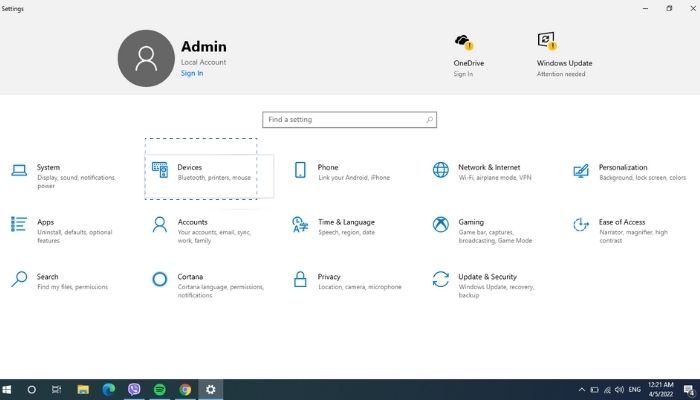Focus the Find a setting field

350,120
